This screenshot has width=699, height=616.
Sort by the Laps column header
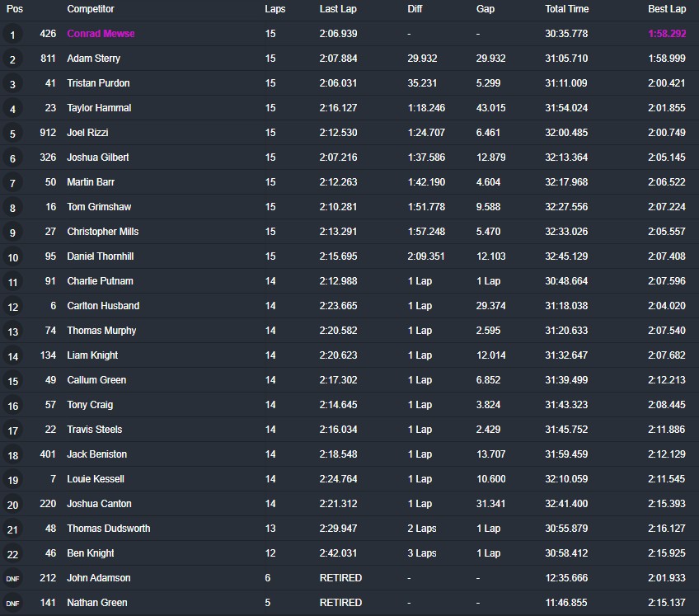click(x=275, y=9)
